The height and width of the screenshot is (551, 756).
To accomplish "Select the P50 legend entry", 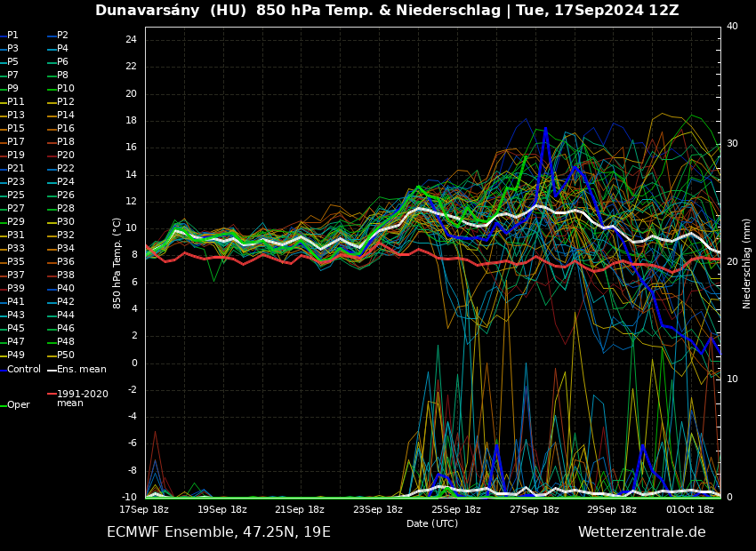I will coord(65,355).
